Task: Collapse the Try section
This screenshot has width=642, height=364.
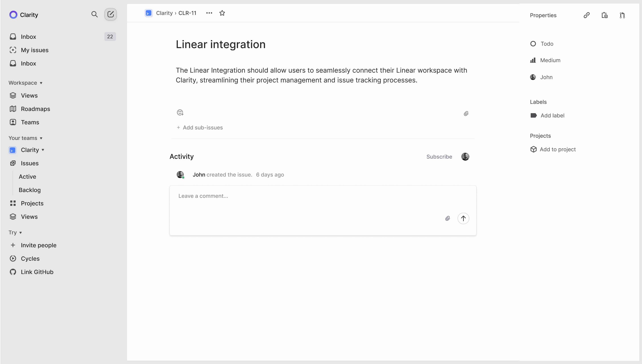Action: tap(15, 233)
